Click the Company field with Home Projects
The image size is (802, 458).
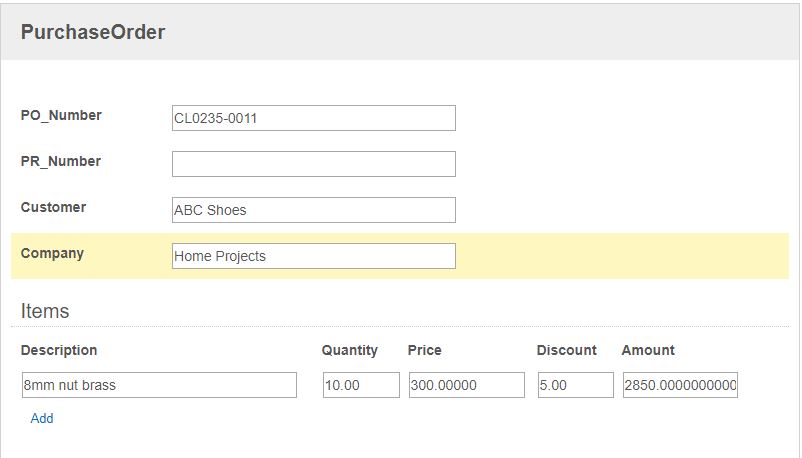click(x=314, y=256)
